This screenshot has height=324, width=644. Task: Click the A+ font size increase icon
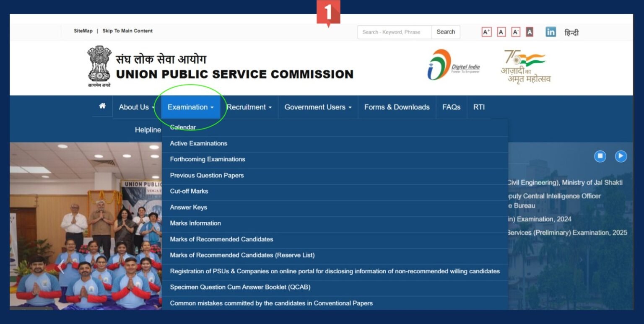tap(486, 31)
